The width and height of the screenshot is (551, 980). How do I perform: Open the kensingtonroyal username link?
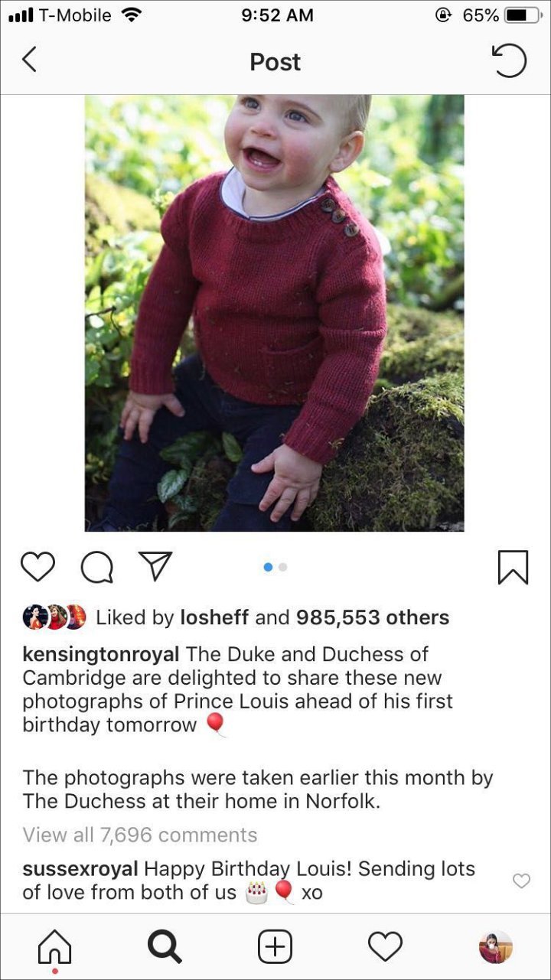(x=101, y=655)
